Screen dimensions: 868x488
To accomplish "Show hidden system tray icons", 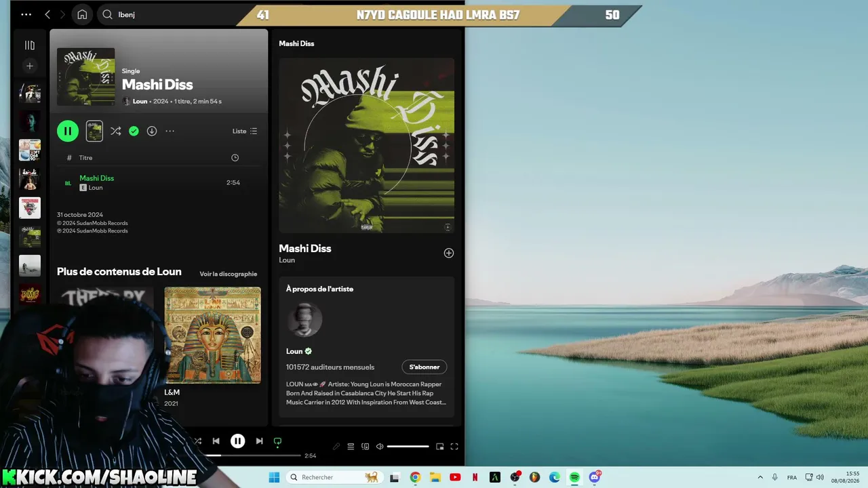I will pos(759,477).
